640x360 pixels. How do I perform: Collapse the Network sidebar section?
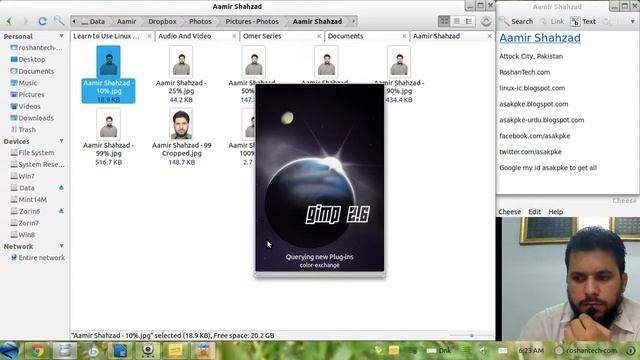[x=62, y=246]
